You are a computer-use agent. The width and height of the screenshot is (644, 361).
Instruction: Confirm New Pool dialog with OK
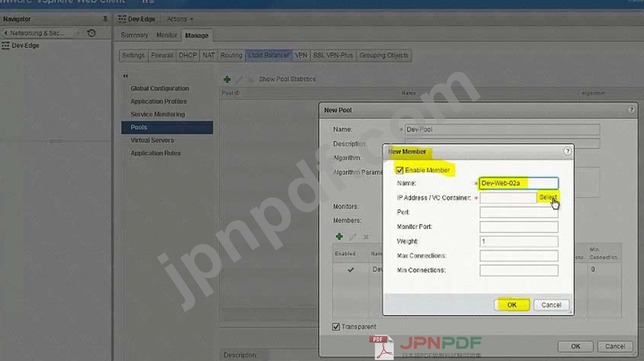click(x=575, y=346)
